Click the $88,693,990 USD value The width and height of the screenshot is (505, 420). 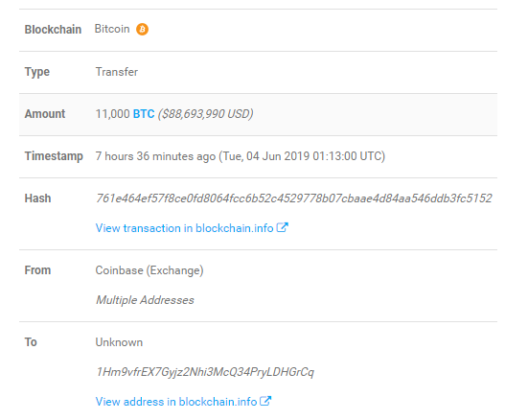pos(205,114)
